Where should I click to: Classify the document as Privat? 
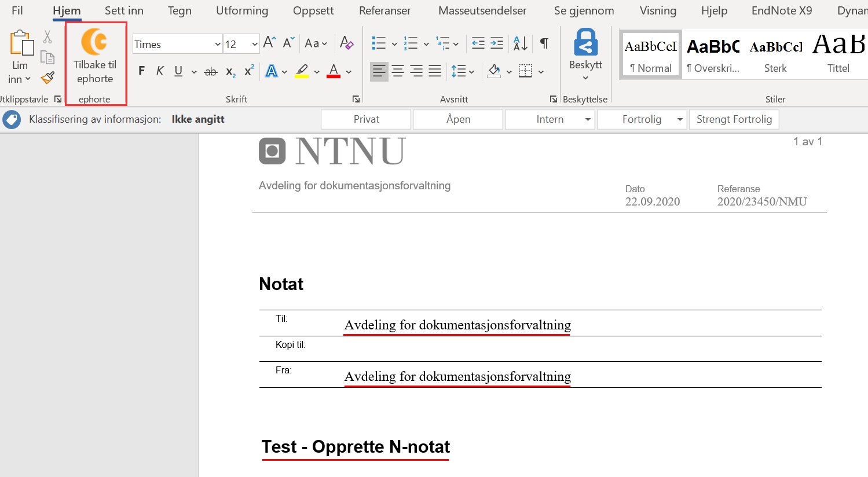click(366, 119)
